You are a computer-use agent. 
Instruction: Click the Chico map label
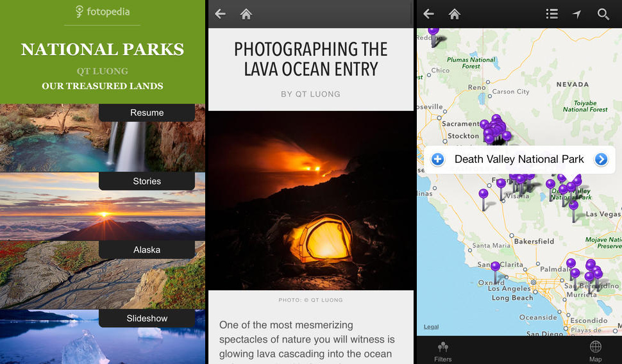point(441,70)
